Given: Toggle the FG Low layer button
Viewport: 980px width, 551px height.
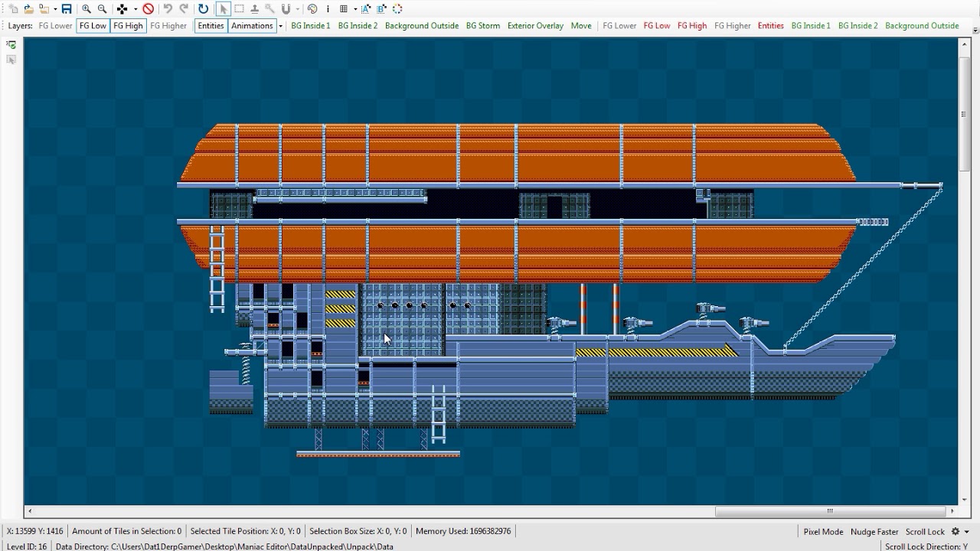Looking at the screenshot, I should pos(93,25).
